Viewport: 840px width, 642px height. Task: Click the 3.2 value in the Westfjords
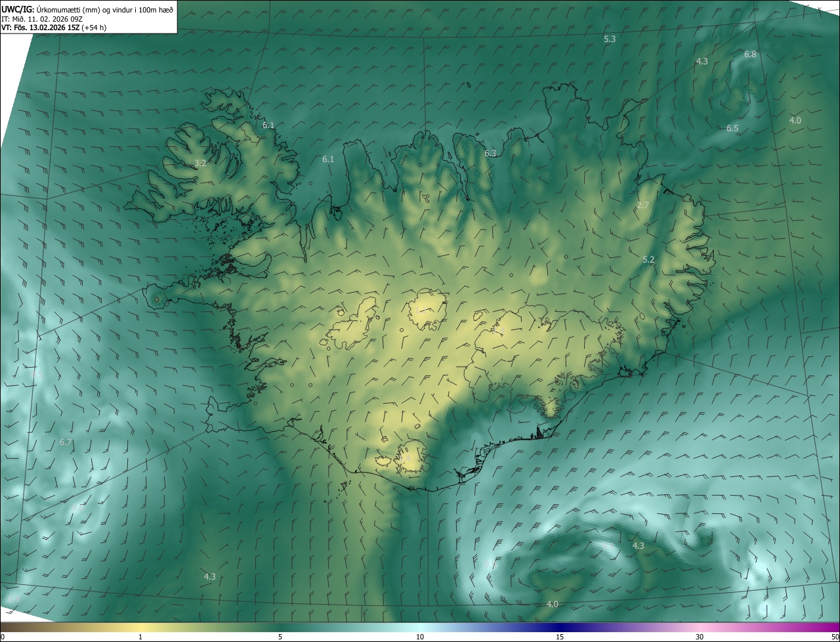pos(201,163)
